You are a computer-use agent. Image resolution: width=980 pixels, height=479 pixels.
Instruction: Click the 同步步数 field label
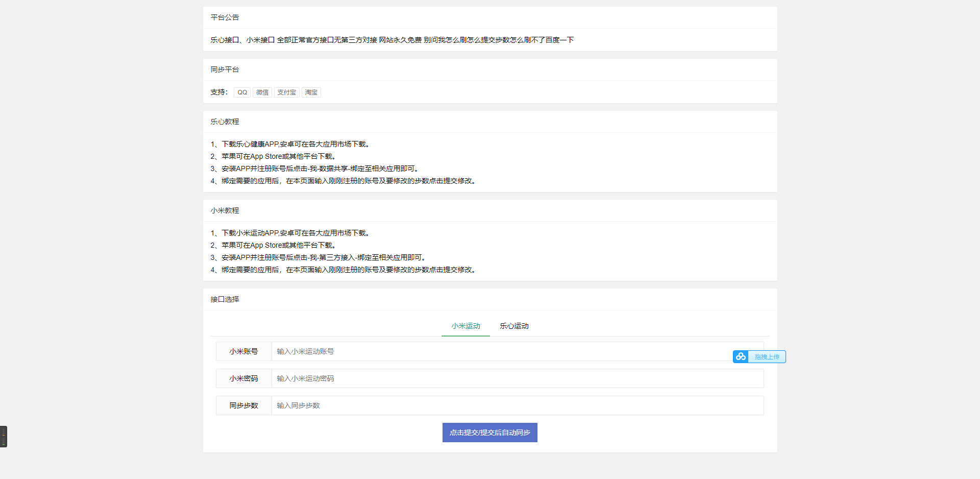pos(244,405)
